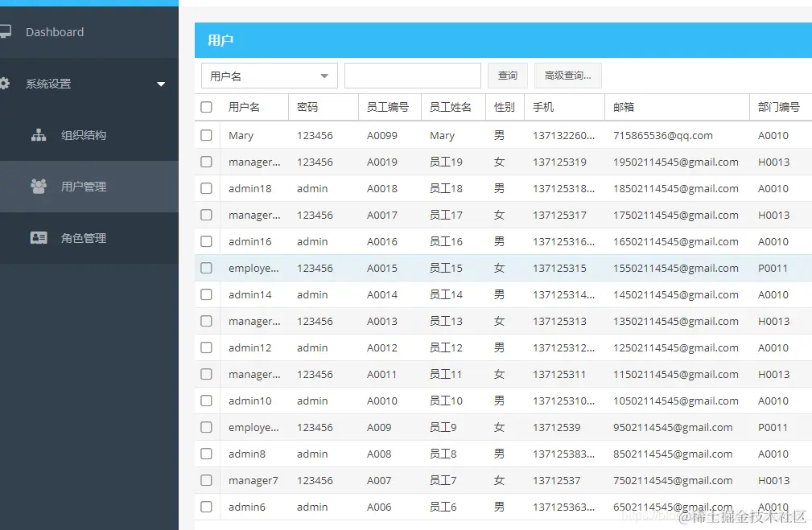Check the A0019 row checkbox
812x530 pixels.
tap(206, 162)
